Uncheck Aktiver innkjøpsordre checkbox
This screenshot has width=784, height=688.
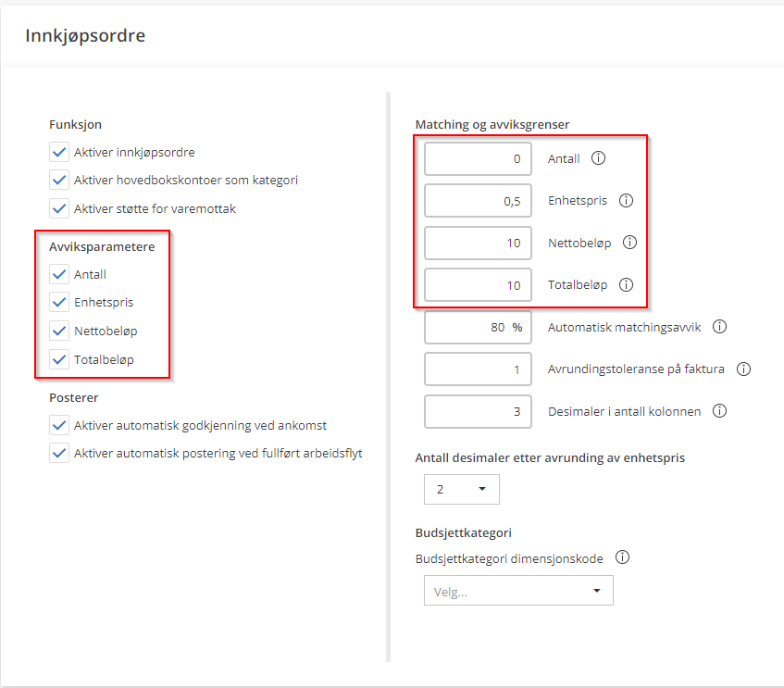(x=60, y=152)
